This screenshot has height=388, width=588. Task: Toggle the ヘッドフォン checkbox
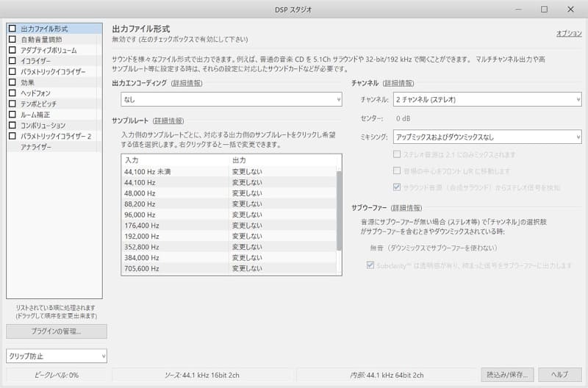tap(12, 93)
